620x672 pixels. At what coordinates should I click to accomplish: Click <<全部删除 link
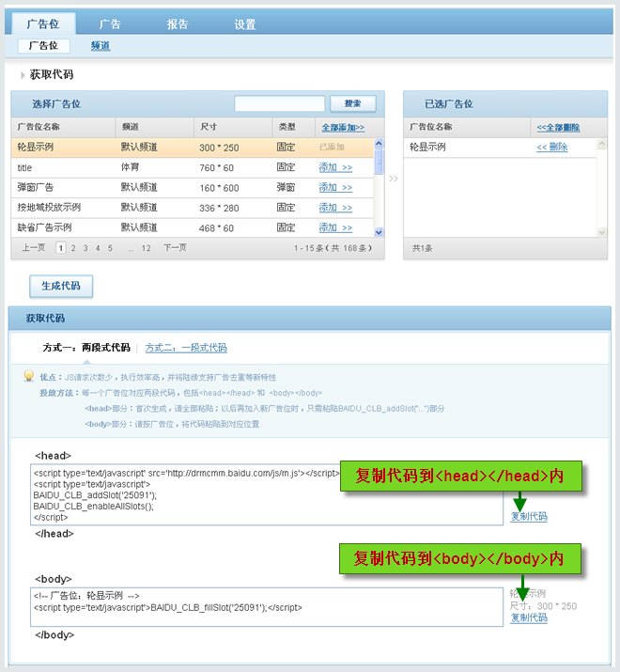[x=558, y=127]
